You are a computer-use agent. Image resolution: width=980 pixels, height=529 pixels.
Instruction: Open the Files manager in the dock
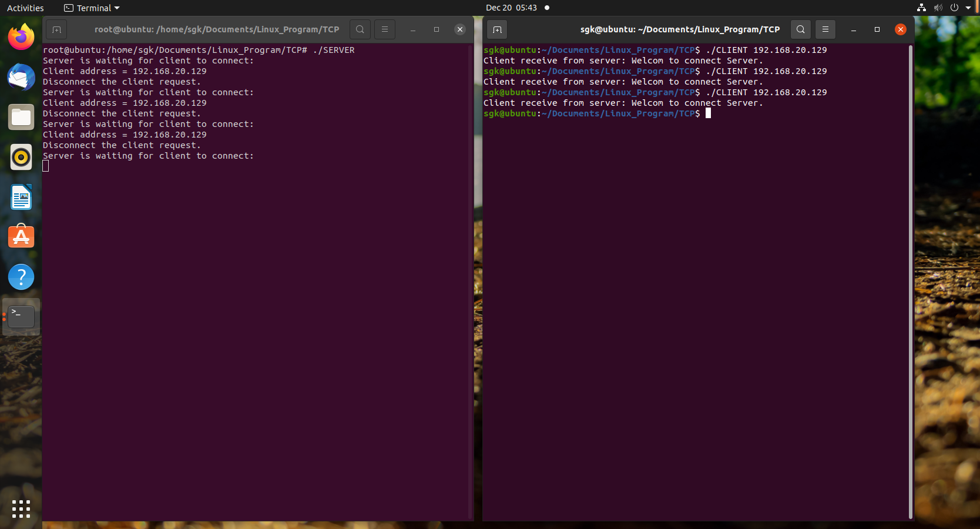(21, 118)
